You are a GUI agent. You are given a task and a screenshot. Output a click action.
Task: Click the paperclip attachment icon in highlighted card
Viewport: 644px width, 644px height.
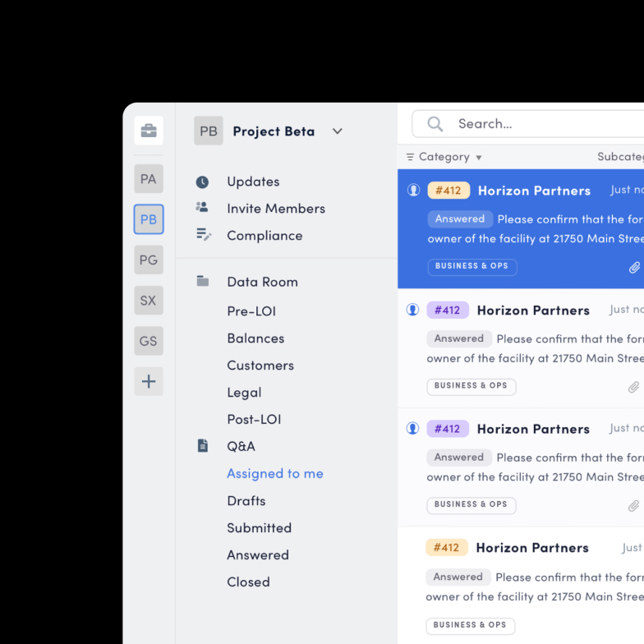click(x=634, y=268)
